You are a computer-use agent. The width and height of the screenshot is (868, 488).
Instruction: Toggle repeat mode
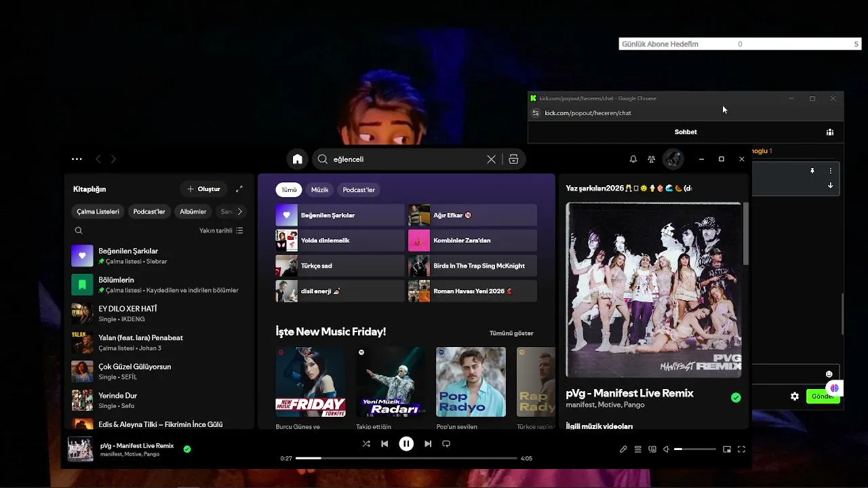click(446, 444)
